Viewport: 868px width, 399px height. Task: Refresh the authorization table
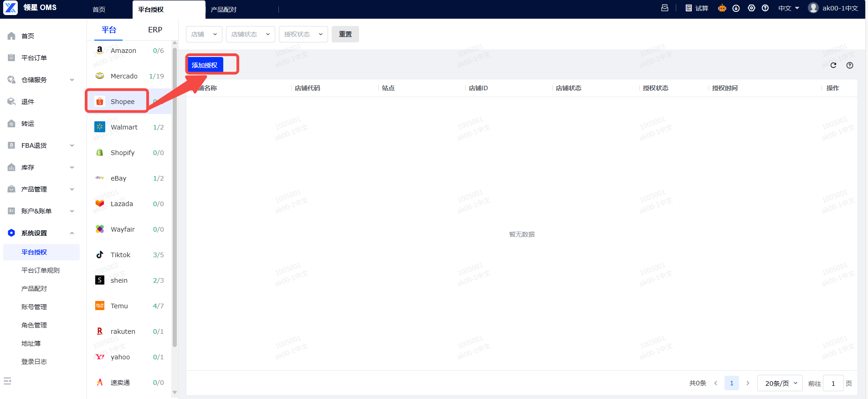tap(833, 65)
